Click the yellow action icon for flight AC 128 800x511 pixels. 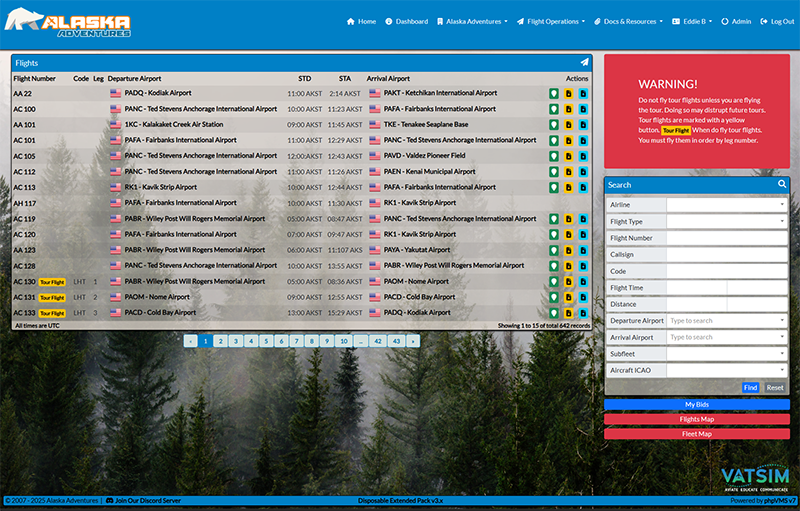coord(568,266)
